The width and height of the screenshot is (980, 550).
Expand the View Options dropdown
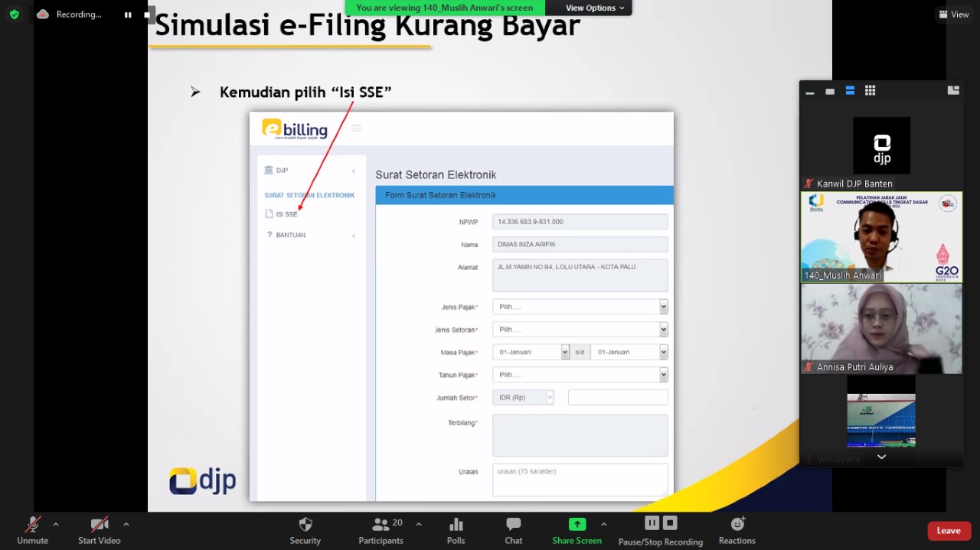[x=594, y=8]
